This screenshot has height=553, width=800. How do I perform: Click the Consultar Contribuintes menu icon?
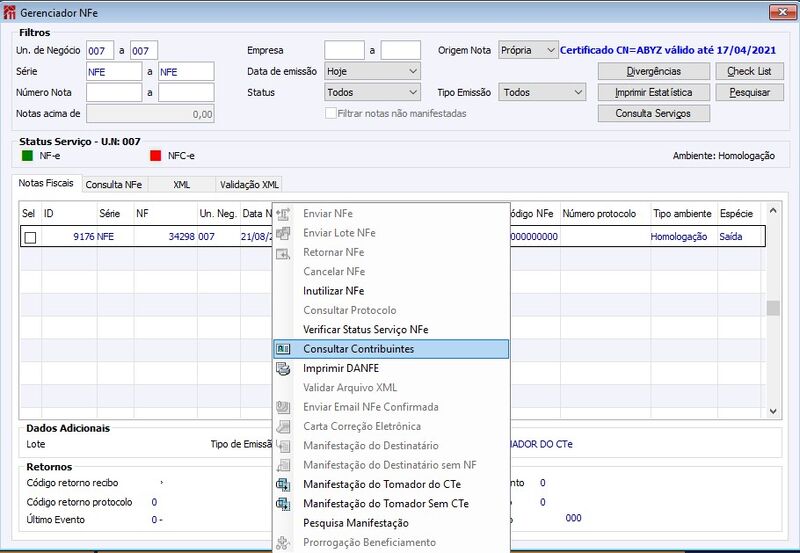(283, 349)
